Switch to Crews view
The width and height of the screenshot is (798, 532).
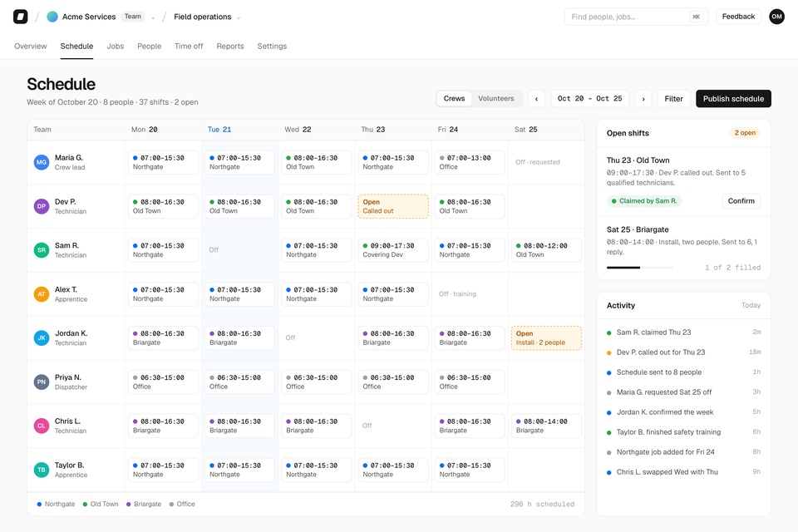tap(454, 99)
